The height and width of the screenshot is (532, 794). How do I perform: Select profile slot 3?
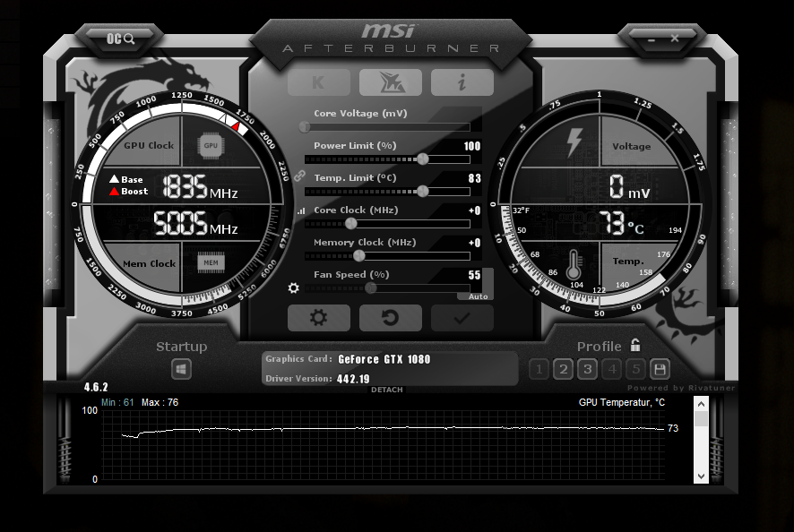click(x=587, y=369)
